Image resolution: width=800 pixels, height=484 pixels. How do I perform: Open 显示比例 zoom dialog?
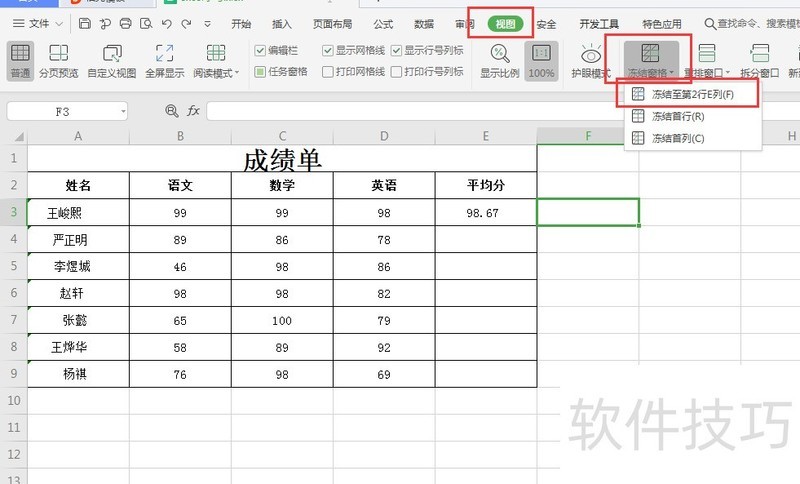pyautogui.click(x=499, y=61)
